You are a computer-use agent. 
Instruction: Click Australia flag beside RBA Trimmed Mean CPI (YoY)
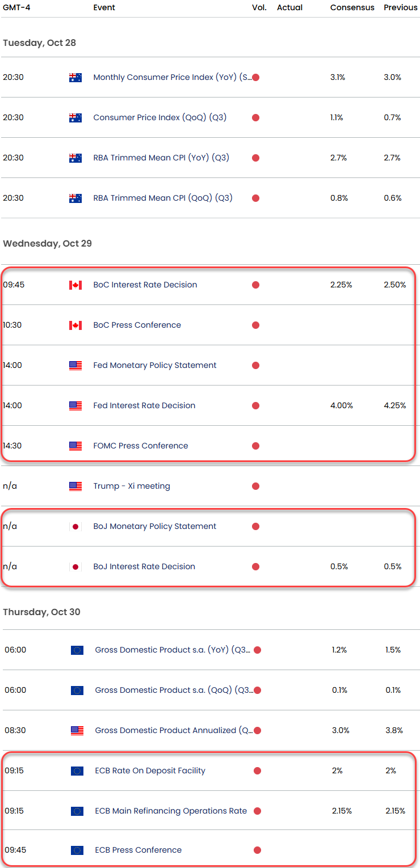pyautogui.click(x=75, y=158)
